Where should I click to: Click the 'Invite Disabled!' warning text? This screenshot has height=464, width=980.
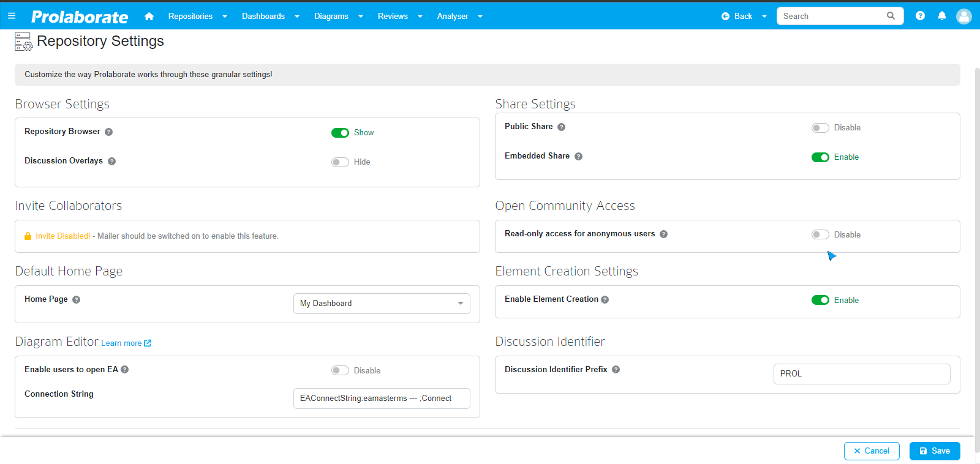coord(62,236)
